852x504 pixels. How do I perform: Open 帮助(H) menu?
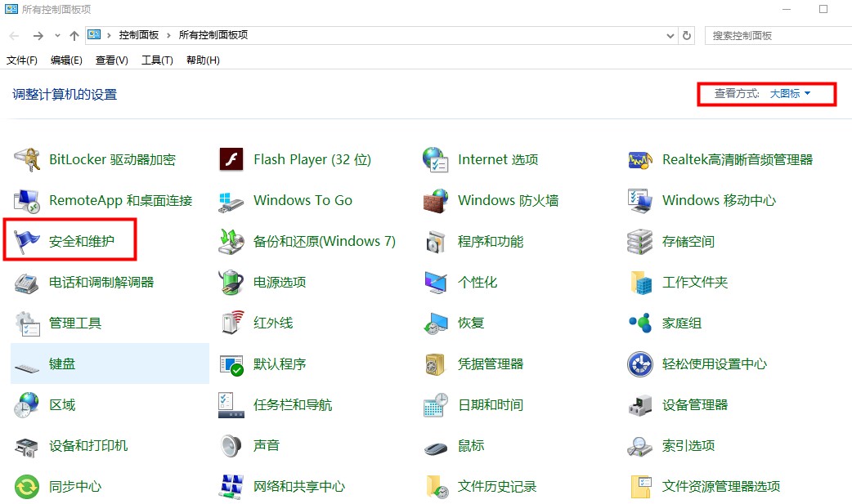click(x=204, y=60)
